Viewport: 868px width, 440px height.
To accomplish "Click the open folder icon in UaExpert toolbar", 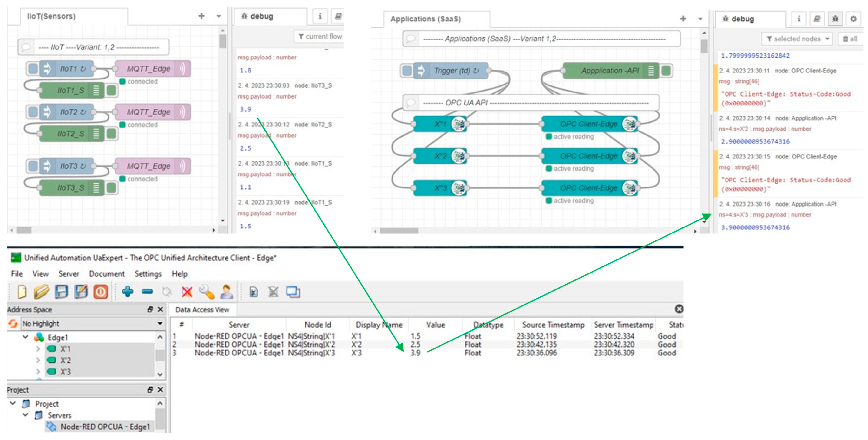I will point(41,292).
